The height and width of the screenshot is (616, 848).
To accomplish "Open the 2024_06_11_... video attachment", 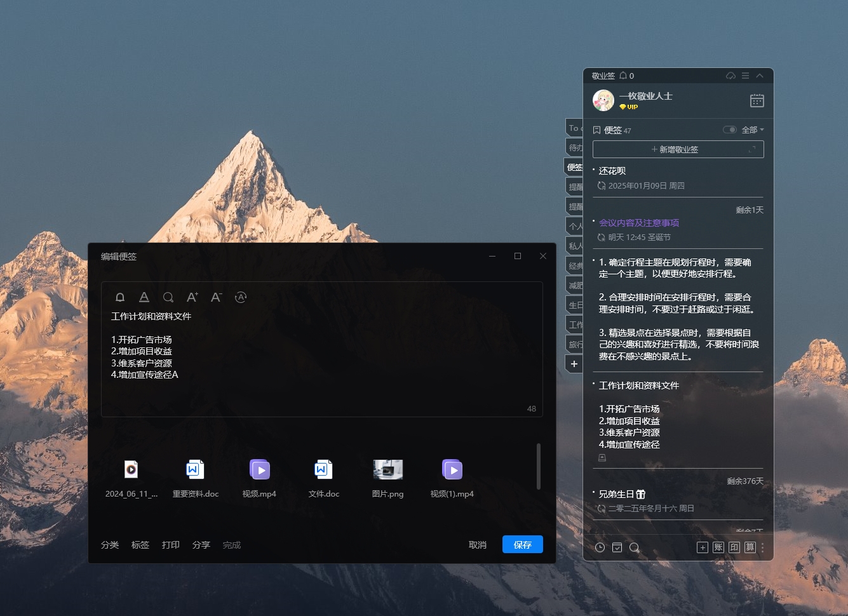I will click(131, 478).
